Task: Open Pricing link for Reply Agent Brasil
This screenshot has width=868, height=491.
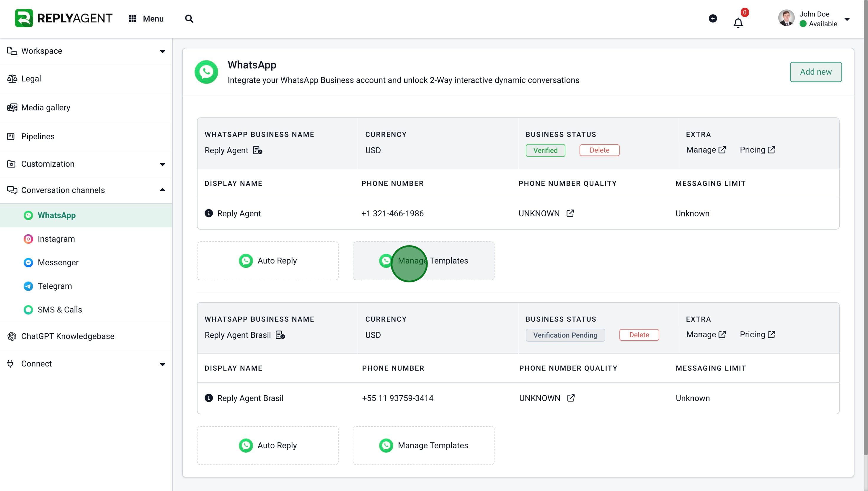Action: [x=757, y=335]
